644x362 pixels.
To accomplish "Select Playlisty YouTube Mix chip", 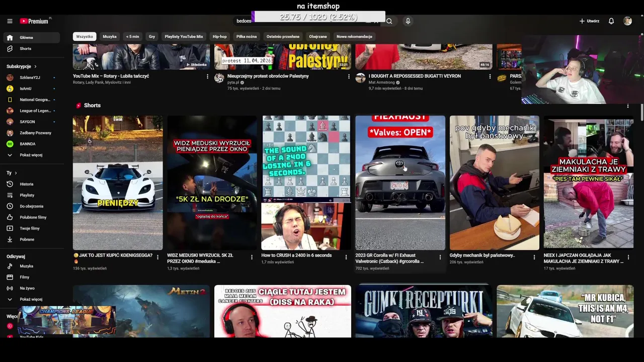I will point(184,37).
